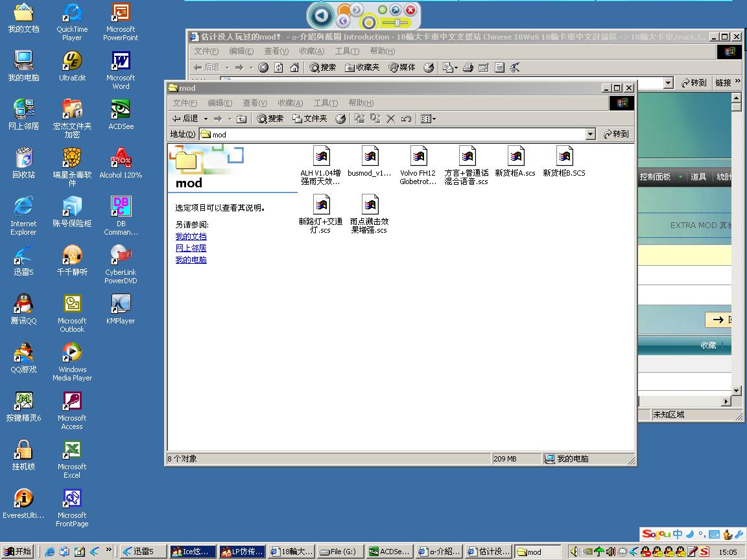Click the Up One Level folder button
This screenshot has height=560, width=747.
tap(241, 119)
